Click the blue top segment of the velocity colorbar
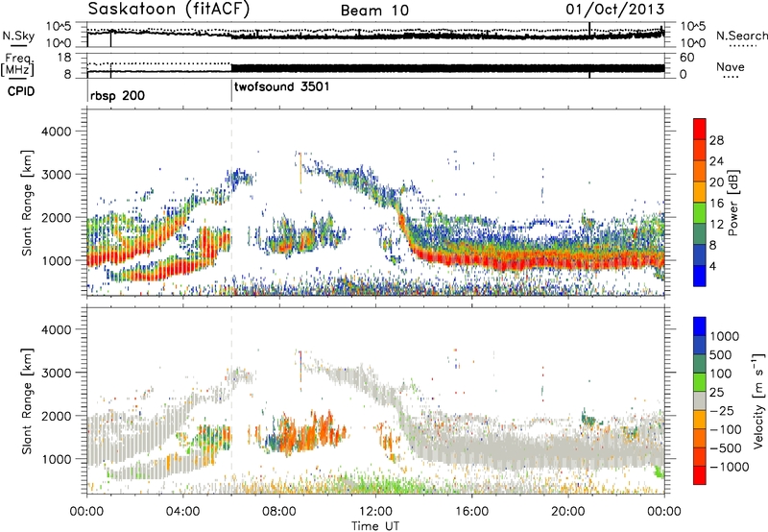Image resolution: width=768 pixels, height=532 pixels. (700, 326)
